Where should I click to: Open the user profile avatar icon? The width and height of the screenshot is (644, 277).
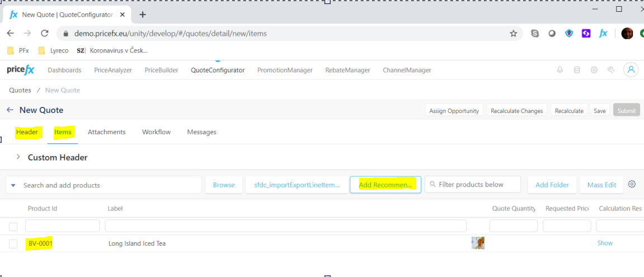pos(631,70)
